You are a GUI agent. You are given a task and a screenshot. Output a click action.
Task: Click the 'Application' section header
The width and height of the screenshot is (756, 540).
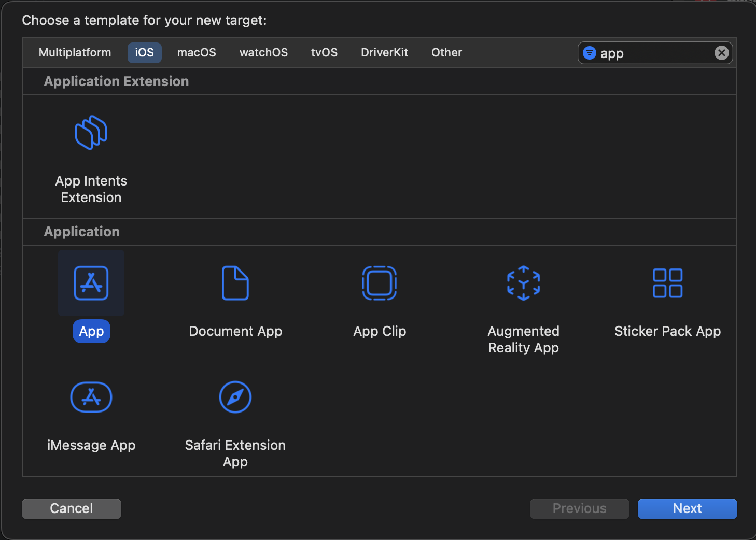(82, 232)
